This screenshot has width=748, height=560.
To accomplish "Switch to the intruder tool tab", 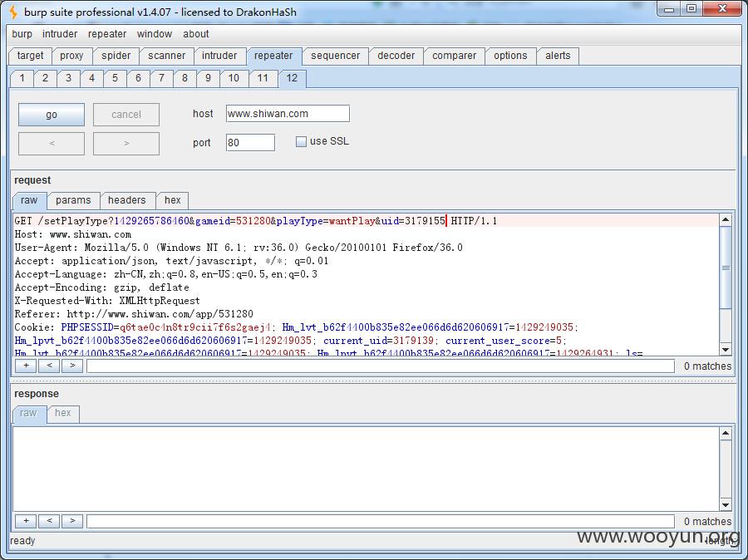I will pyautogui.click(x=219, y=56).
